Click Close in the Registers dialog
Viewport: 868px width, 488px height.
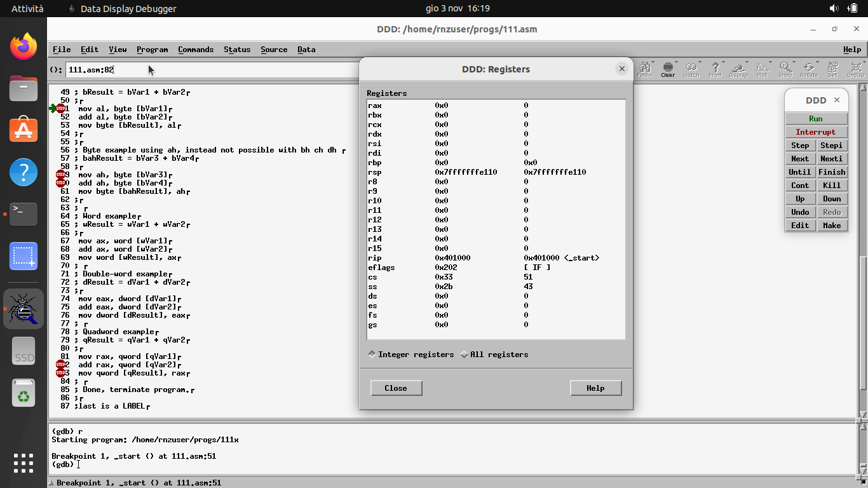pyautogui.click(x=396, y=388)
